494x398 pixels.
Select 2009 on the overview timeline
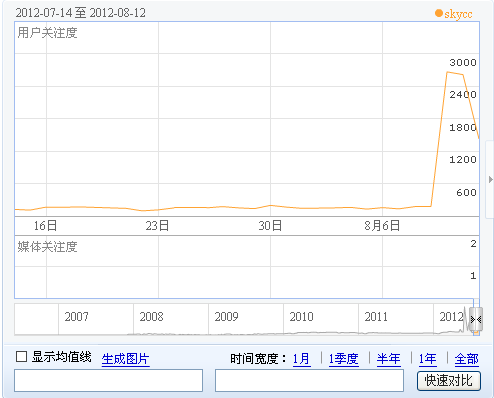click(227, 316)
